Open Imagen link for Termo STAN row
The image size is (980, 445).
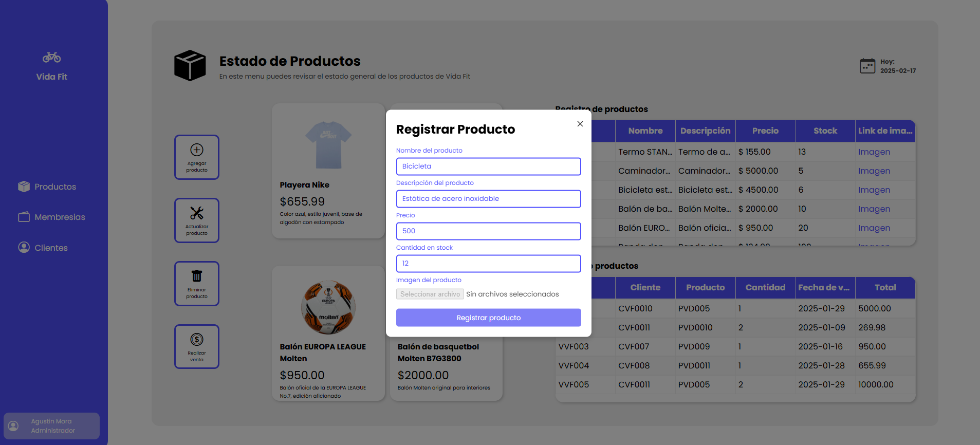[x=874, y=152]
